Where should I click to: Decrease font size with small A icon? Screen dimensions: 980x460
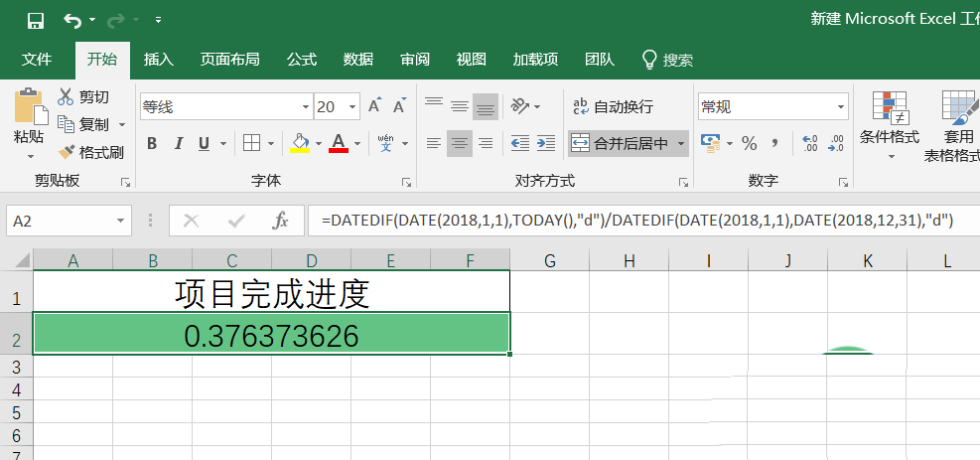coord(400,105)
